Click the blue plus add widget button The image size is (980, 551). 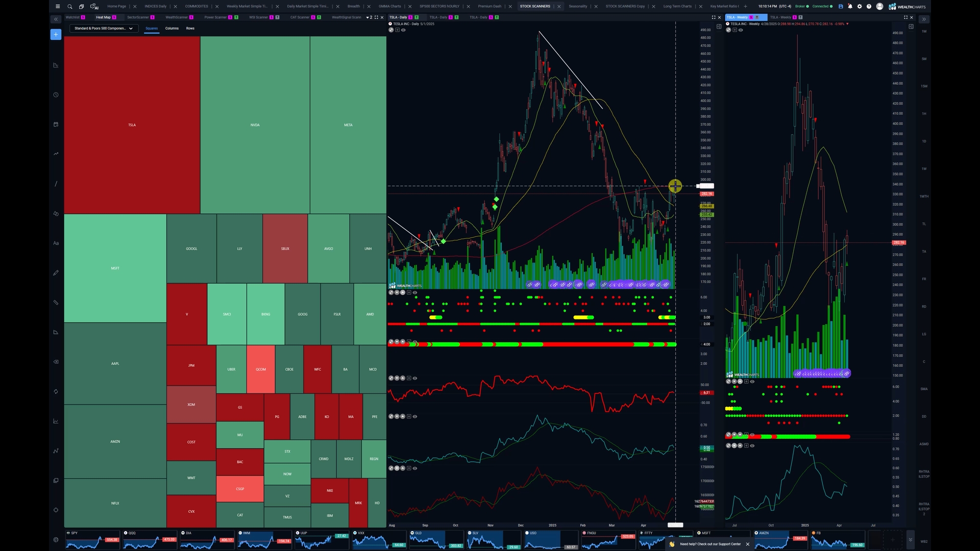point(56,34)
